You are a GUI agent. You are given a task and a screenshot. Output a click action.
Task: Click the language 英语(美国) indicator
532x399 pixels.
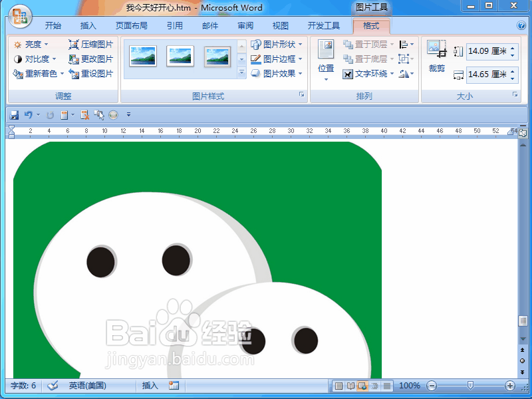click(x=88, y=386)
